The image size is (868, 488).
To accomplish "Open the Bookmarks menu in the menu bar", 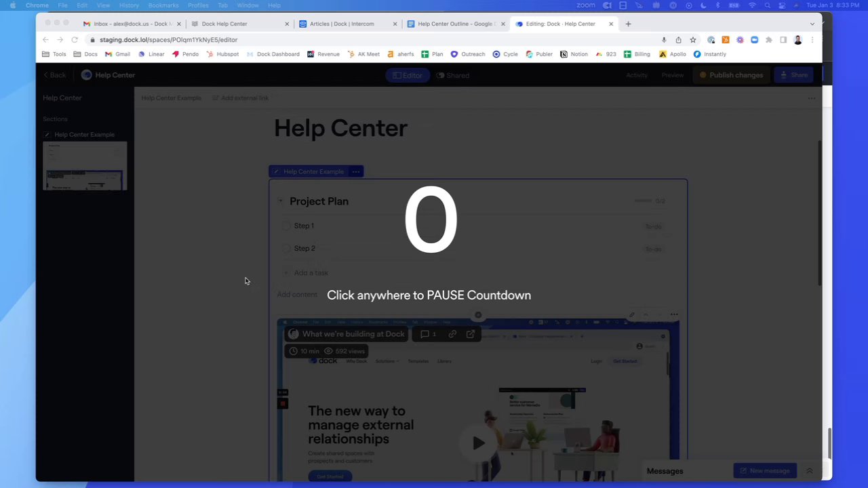I will point(163,5).
